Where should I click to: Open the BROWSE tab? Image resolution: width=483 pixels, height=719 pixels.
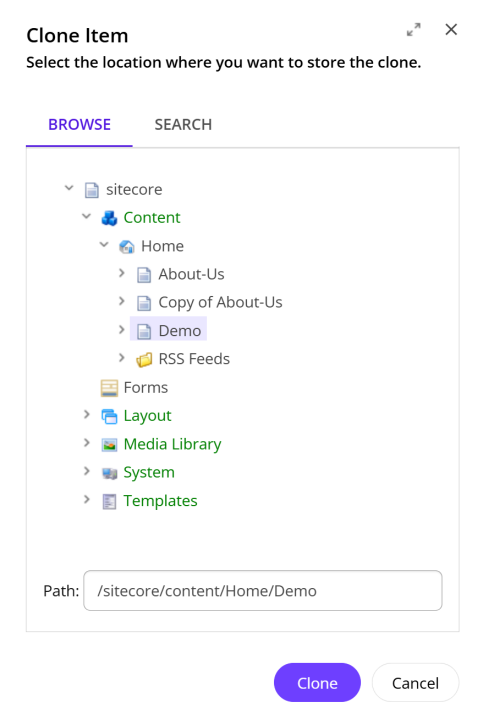coord(79,125)
